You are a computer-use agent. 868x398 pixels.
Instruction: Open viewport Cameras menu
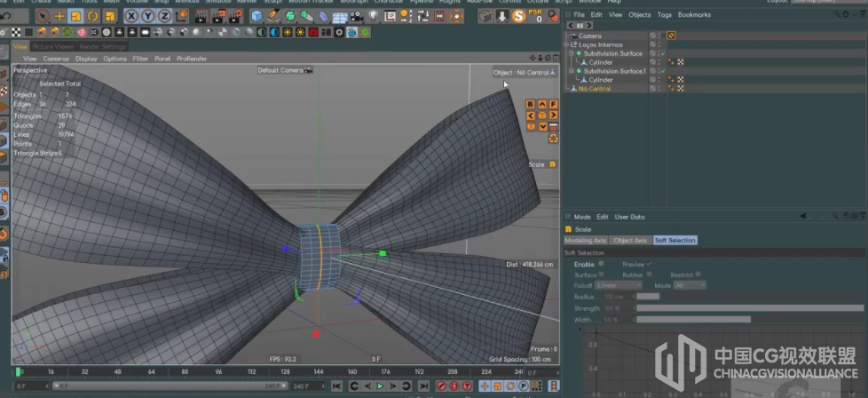tap(56, 59)
